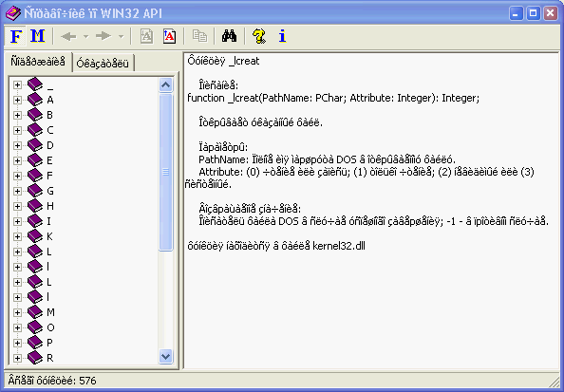Click the blue i info icon
This screenshot has width=564, height=392.
(x=282, y=36)
